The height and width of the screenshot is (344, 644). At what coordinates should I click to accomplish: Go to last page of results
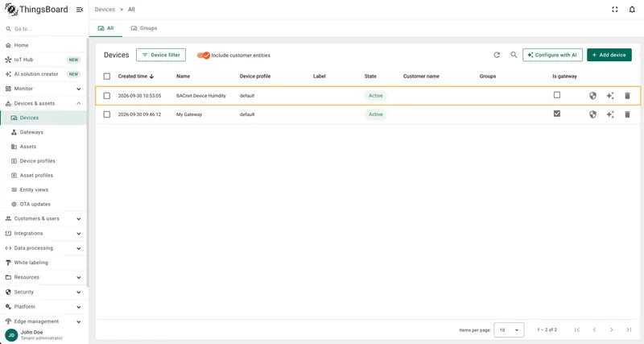629,329
